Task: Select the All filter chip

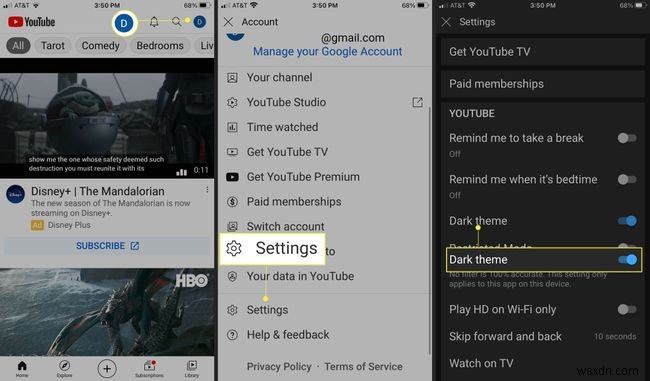Action: pos(18,46)
